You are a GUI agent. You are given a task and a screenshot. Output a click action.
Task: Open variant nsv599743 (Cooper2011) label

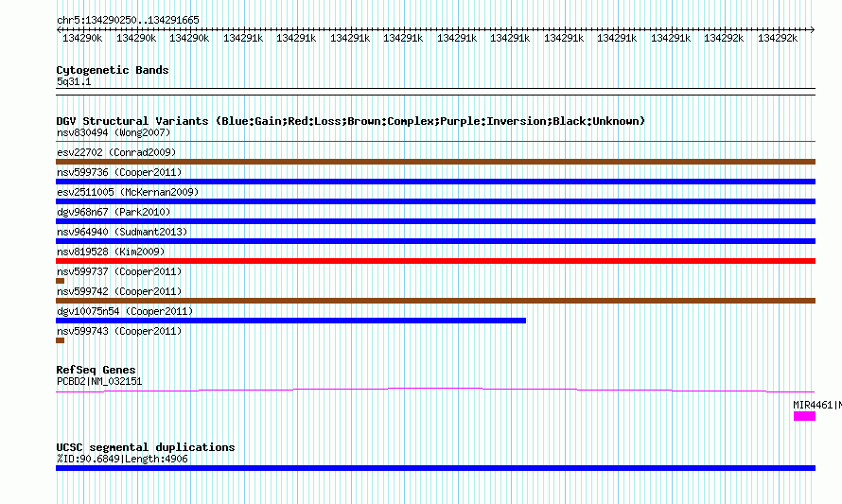(x=119, y=331)
